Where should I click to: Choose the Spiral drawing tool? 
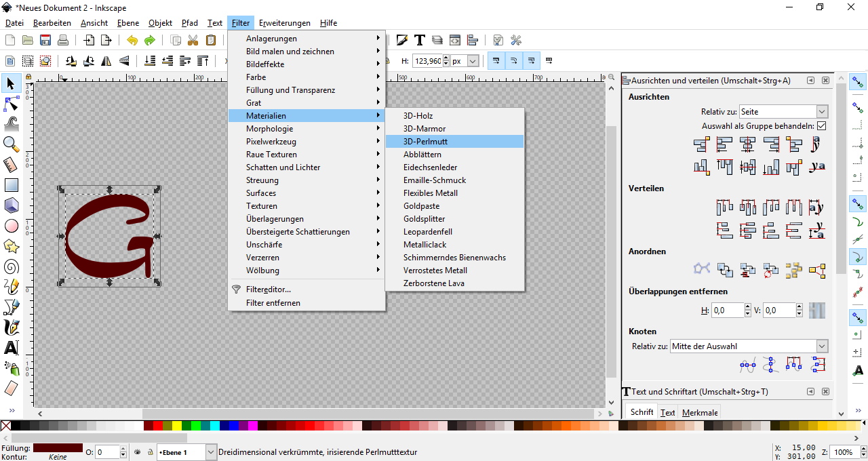point(11,266)
